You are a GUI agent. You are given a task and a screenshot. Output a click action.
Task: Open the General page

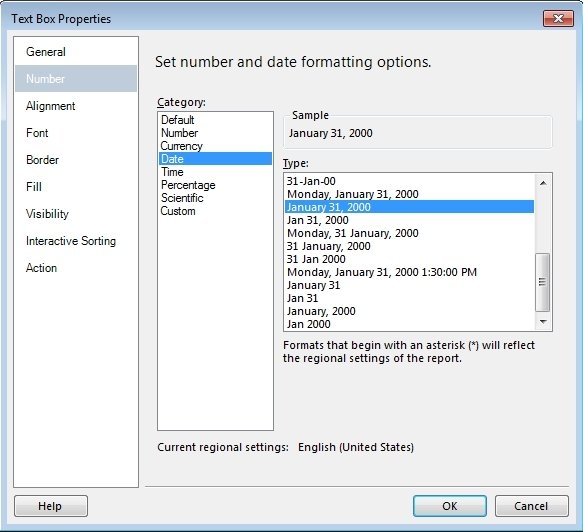pyautogui.click(x=76, y=52)
